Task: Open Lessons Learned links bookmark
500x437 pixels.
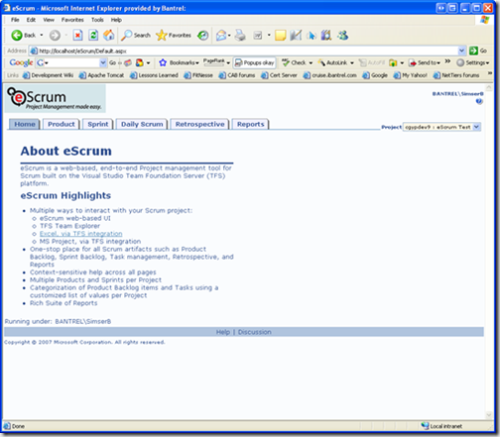Action: (154, 75)
